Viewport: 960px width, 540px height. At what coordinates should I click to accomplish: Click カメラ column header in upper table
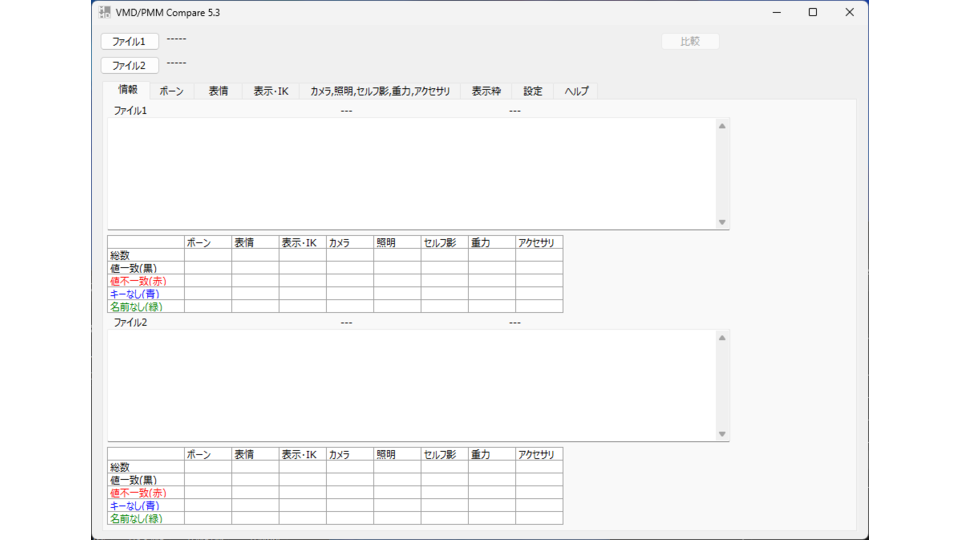click(350, 242)
